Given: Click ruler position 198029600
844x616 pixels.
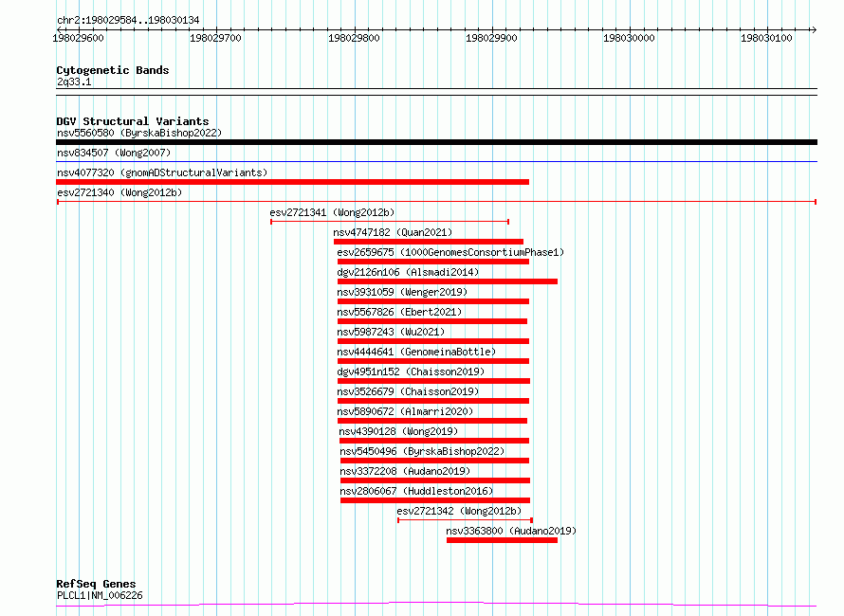Looking at the screenshot, I should pos(78,38).
